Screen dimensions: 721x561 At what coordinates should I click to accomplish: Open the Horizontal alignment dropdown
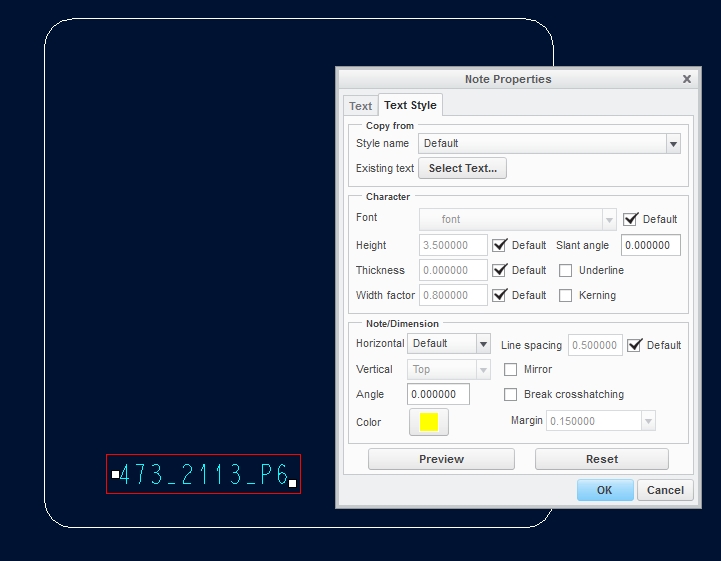[483, 344]
